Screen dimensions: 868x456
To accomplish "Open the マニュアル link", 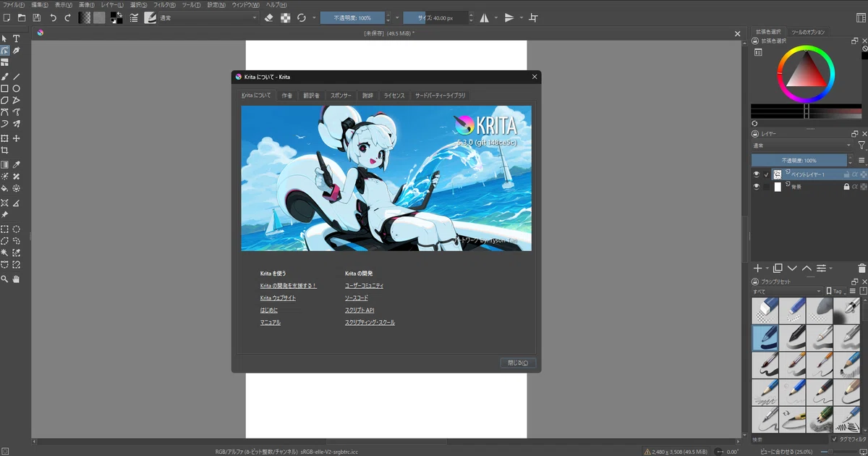I will [271, 322].
